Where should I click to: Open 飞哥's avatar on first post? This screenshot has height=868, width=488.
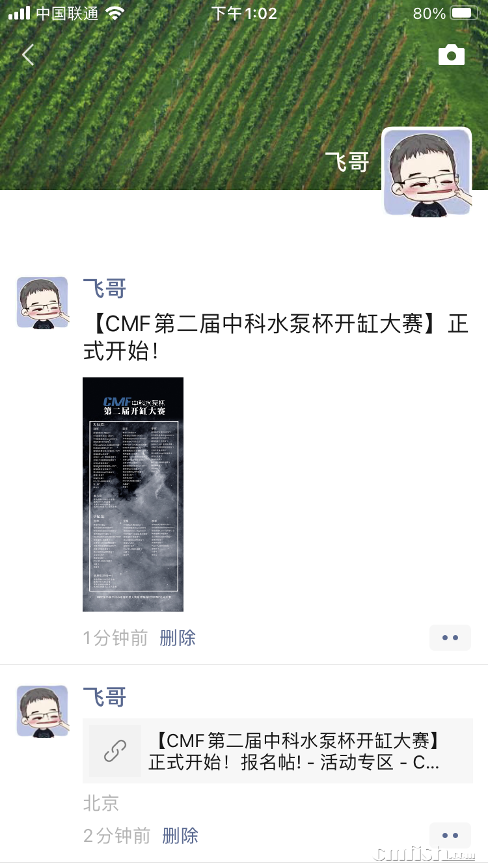click(42, 303)
